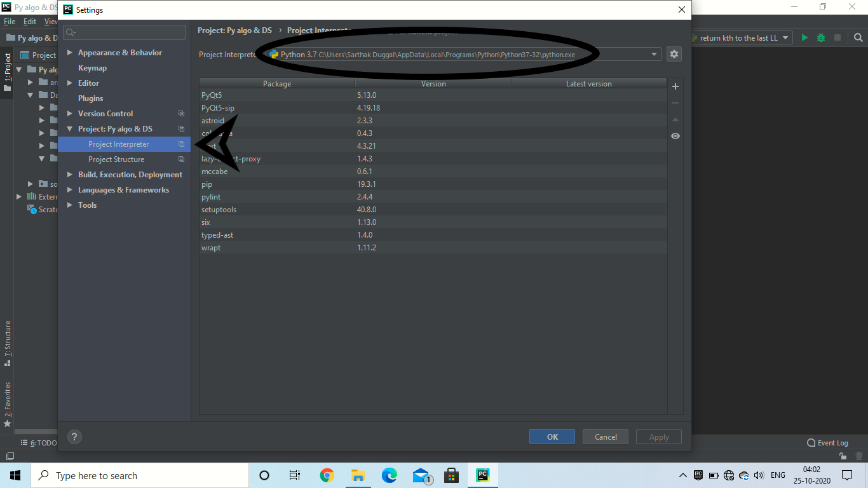The image size is (868, 488).
Task: Open Microsoft Store from taskbar
Action: pos(452,475)
